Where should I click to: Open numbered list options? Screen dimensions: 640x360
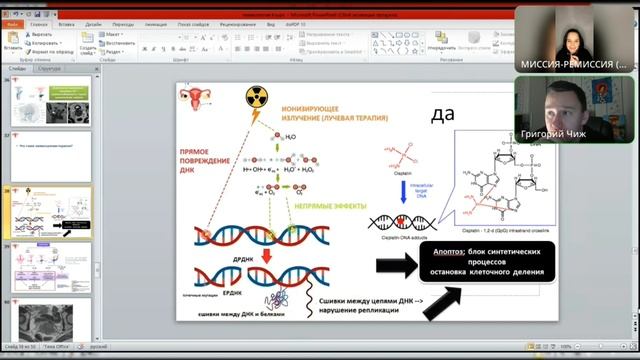pyautogui.click(x=252, y=38)
